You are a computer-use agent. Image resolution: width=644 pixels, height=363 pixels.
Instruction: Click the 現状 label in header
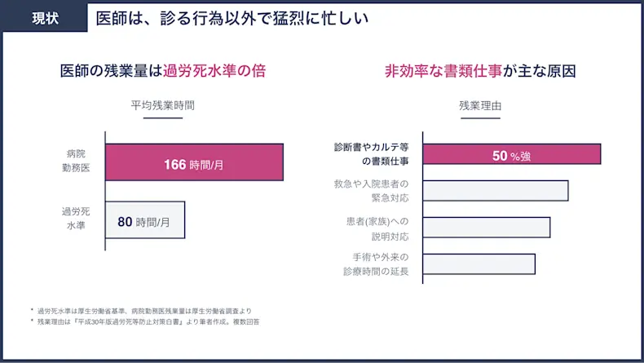click(x=45, y=18)
